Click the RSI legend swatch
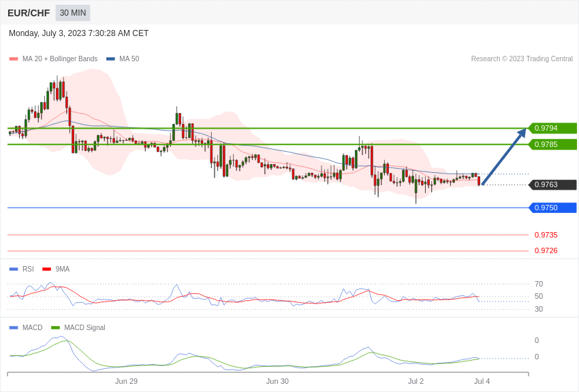Viewport: 579px width, 392px height. (14, 269)
